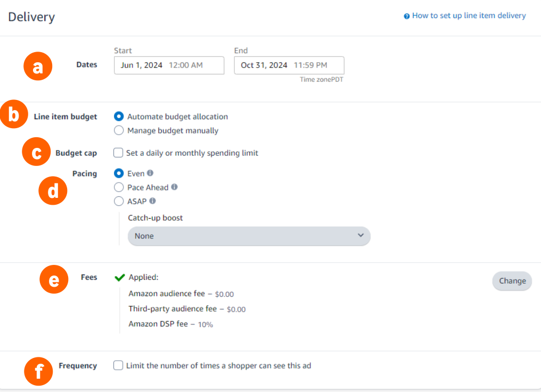This screenshot has height=392, width=541.
Task: Click the Line item budget label
Action: coord(65,117)
